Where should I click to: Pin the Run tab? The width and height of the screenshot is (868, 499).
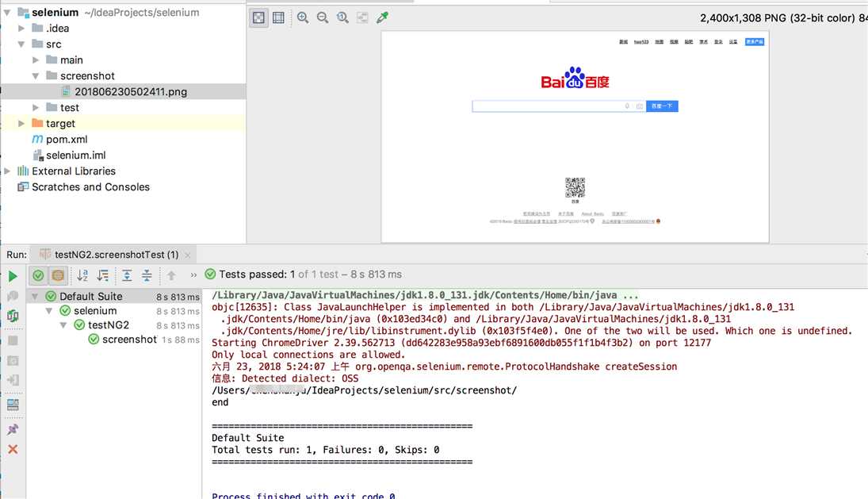click(x=13, y=429)
